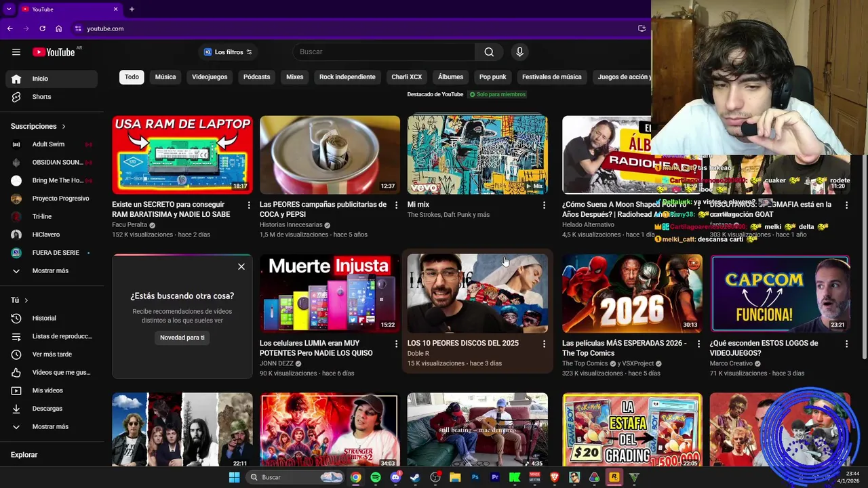Select the Álbumes chip
868x488 pixels.
pos(451,77)
